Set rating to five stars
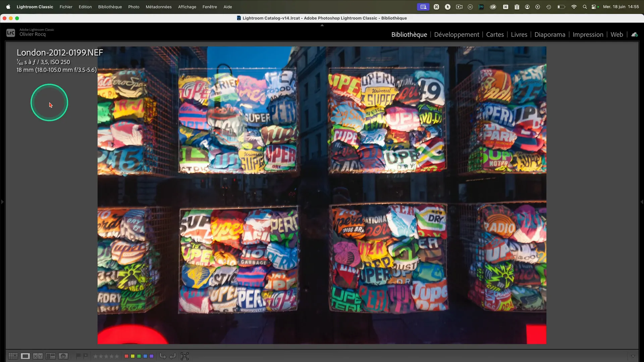Image resolution: width=644 pixels, height=362 pixels. pos(117,356)
